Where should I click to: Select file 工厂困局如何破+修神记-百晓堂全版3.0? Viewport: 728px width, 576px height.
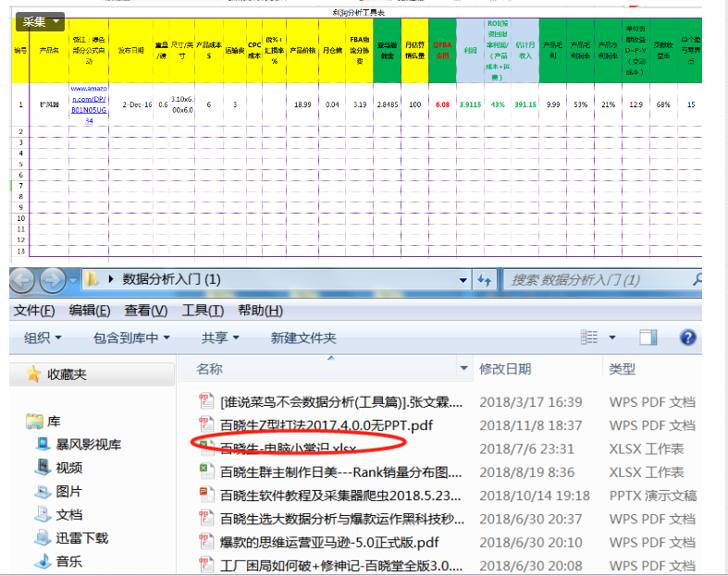click(x=341, y=566)
